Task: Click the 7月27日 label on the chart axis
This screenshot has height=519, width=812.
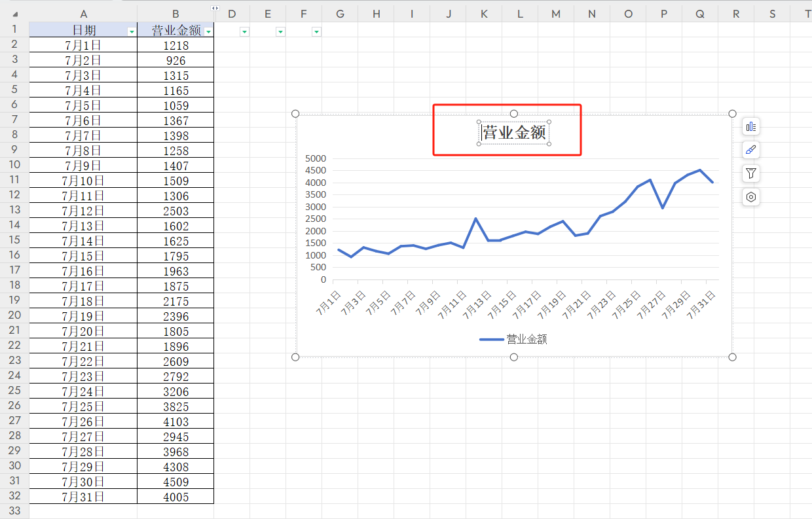Action: pyautogui.click(x=650, y=304)
